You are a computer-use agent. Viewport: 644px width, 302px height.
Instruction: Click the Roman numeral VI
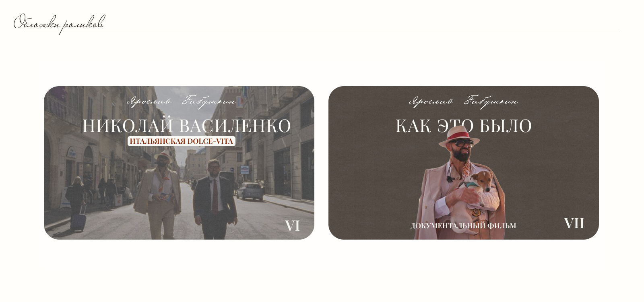pyautogui.click(x=292, y=225)
